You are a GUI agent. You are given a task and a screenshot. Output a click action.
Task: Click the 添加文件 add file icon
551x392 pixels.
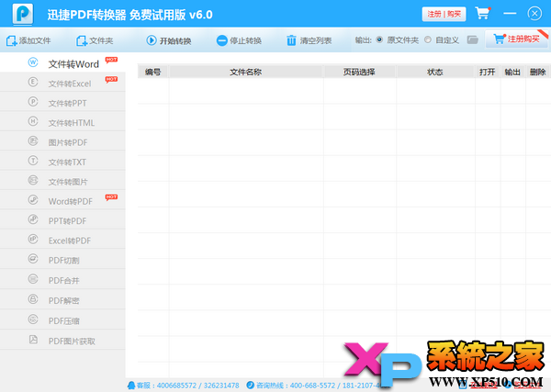[11, 40]
